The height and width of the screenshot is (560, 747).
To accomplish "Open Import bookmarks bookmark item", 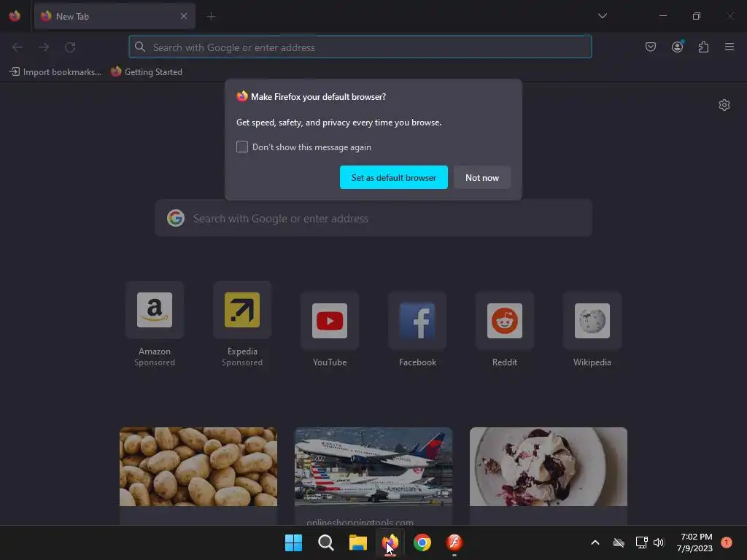I will (x=55, y=72).
